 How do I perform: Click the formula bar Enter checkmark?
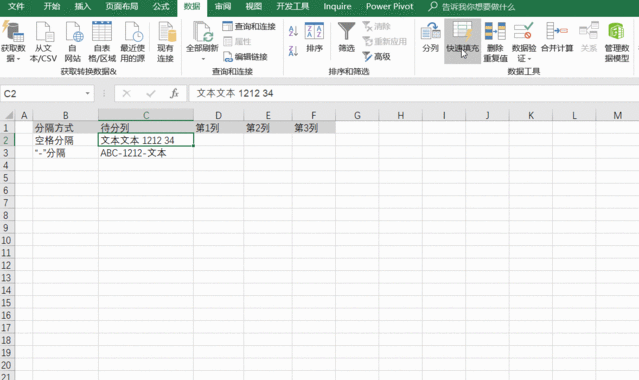[x=151, y=94]
